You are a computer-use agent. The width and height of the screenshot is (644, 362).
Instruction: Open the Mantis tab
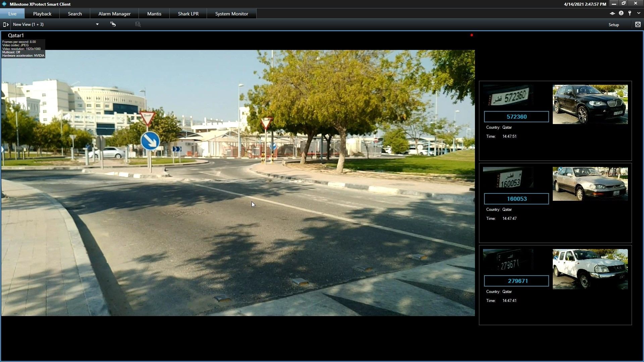tap(154, 14)
